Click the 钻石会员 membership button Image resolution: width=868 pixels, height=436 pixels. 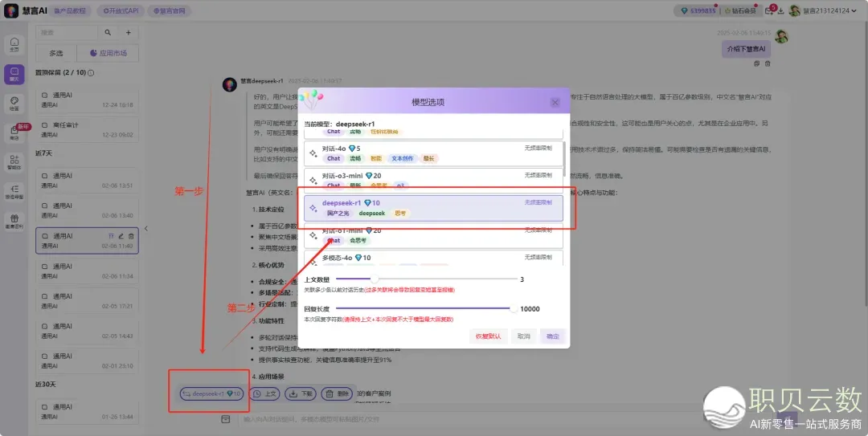(741, 10)
